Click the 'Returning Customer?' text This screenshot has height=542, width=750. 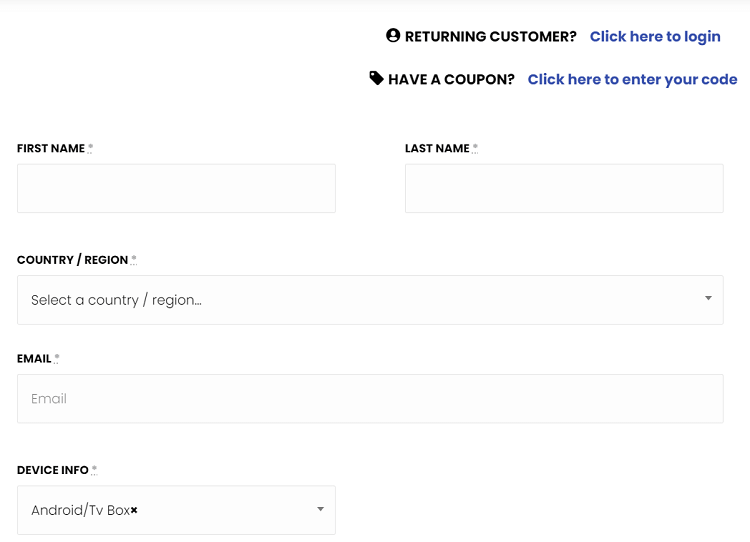tap(490, 36)
